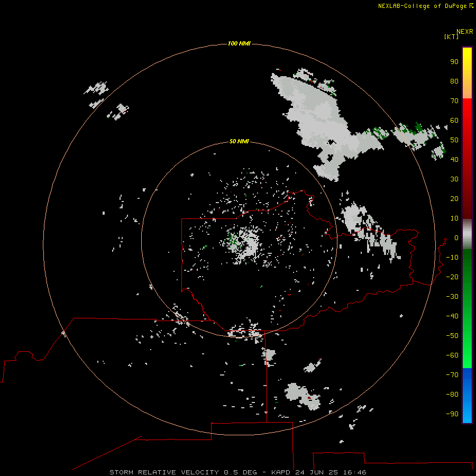Click the bright red color bar segment

click(x=467, y=122)
